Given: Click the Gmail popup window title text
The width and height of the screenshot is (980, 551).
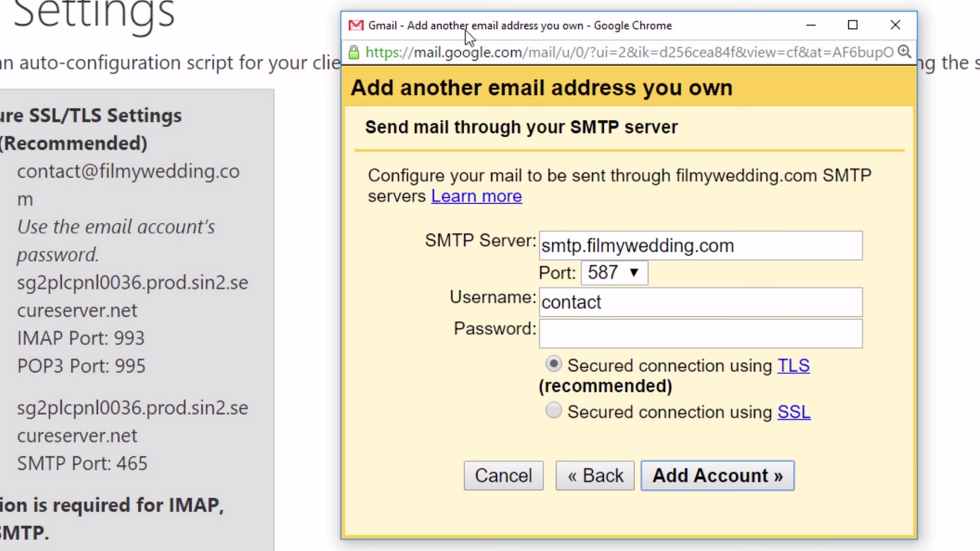Looking at the screenshot, I should coord(520,25).
